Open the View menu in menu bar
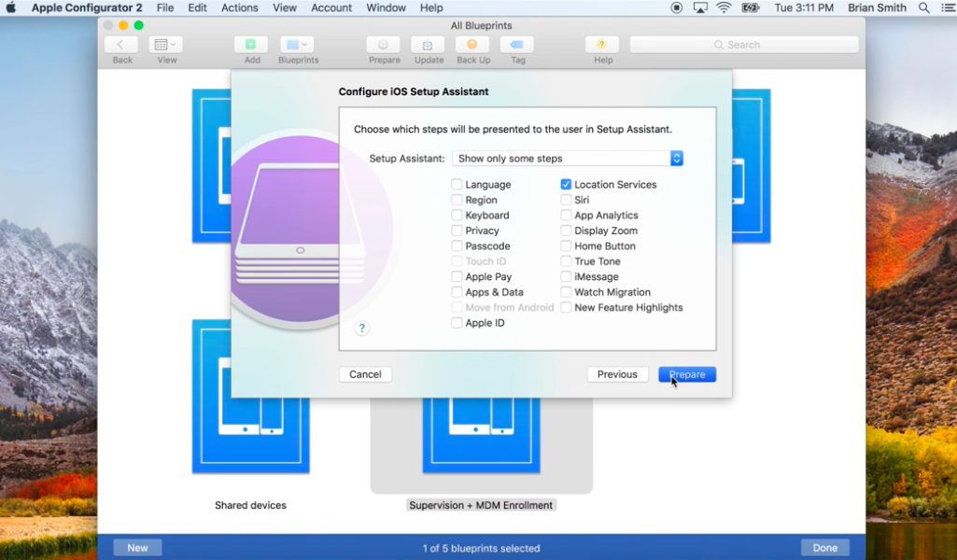 click(x=285, y=7)
